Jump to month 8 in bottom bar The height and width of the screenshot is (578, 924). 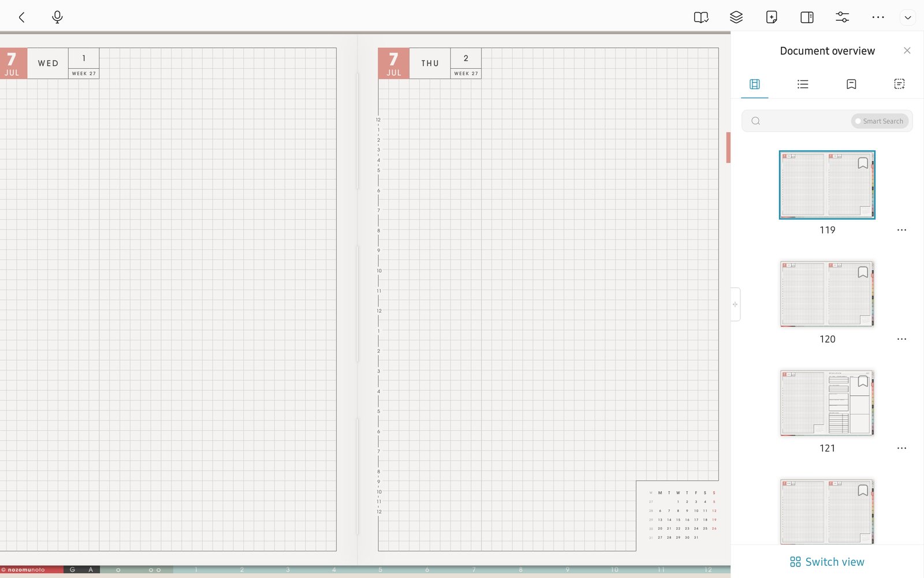520,570
